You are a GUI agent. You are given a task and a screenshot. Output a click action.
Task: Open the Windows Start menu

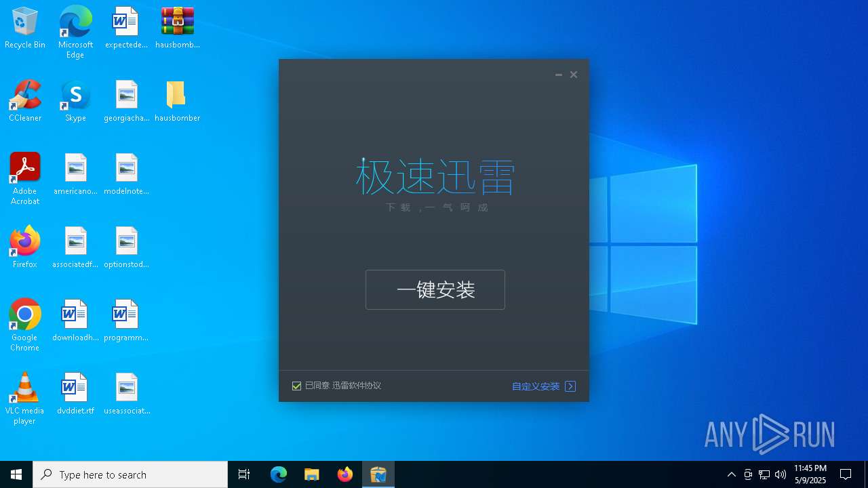pos(16,474)
